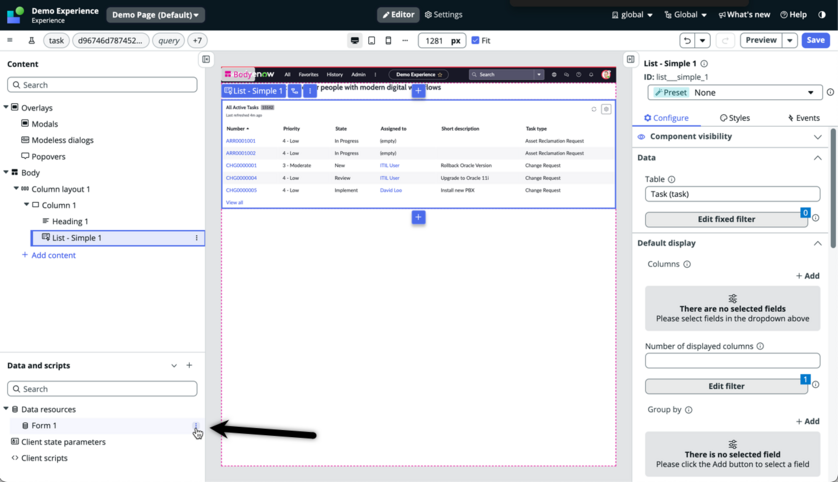
Task: Collapse the Content panel icon
Action: pyautogui.click(x=206, y=59)
